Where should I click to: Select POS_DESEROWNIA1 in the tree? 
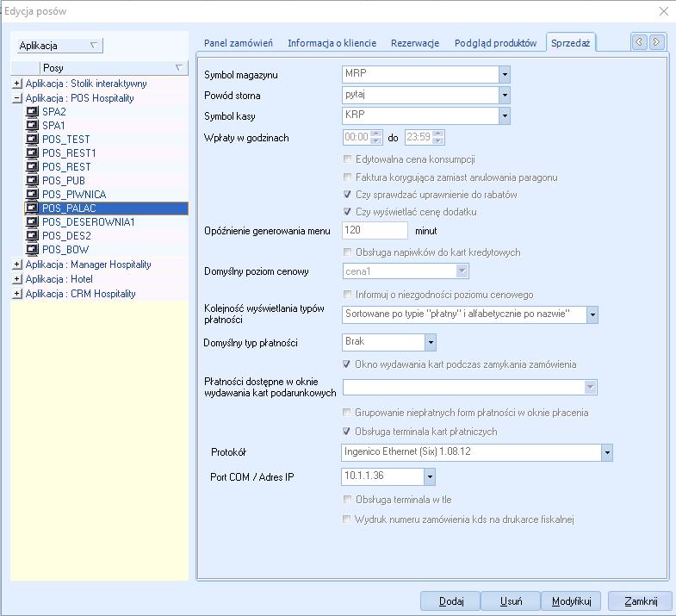coord(89,222)
